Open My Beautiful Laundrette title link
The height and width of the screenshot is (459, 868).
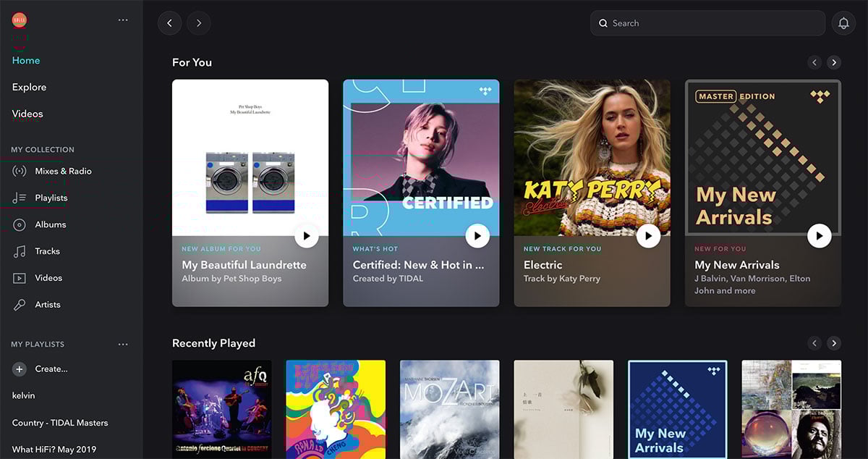244,265
